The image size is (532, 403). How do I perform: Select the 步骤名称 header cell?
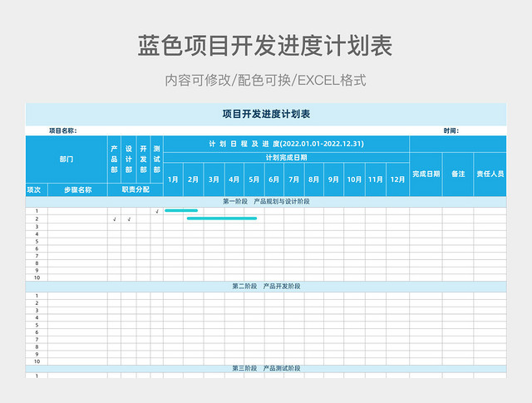click(x=77, y=189)
